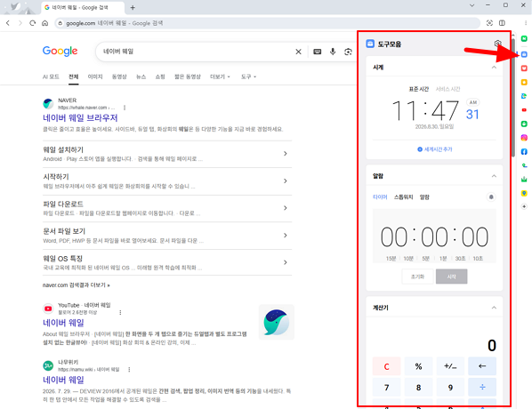Switch clock to 표준 시간 mode

(419, 89)
